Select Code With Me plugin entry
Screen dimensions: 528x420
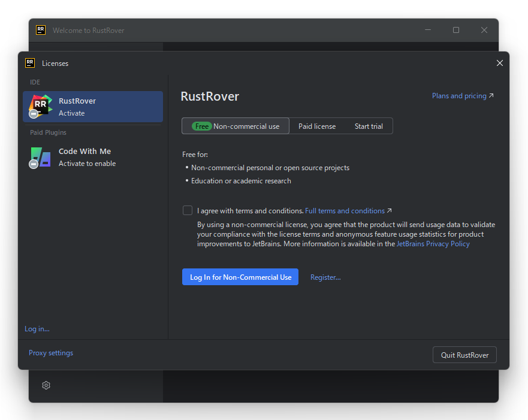(93, 157)
